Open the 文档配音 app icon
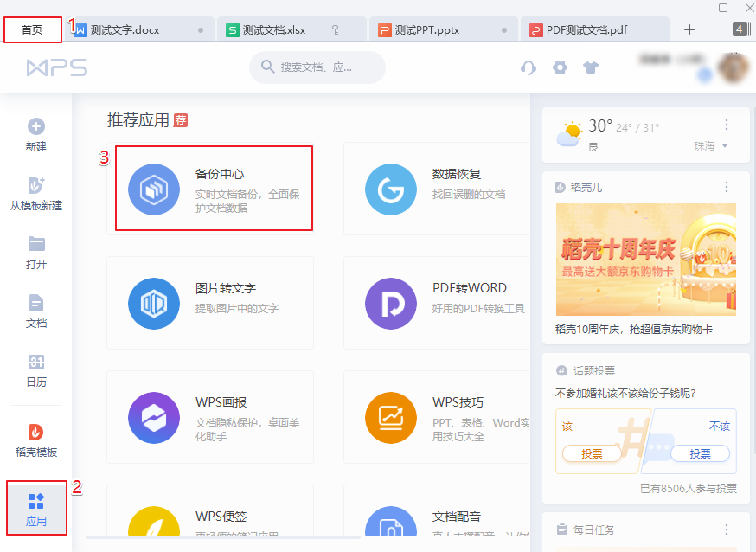Image resolution: width=756 pixels, height=552 pixels. coord(390,521)
